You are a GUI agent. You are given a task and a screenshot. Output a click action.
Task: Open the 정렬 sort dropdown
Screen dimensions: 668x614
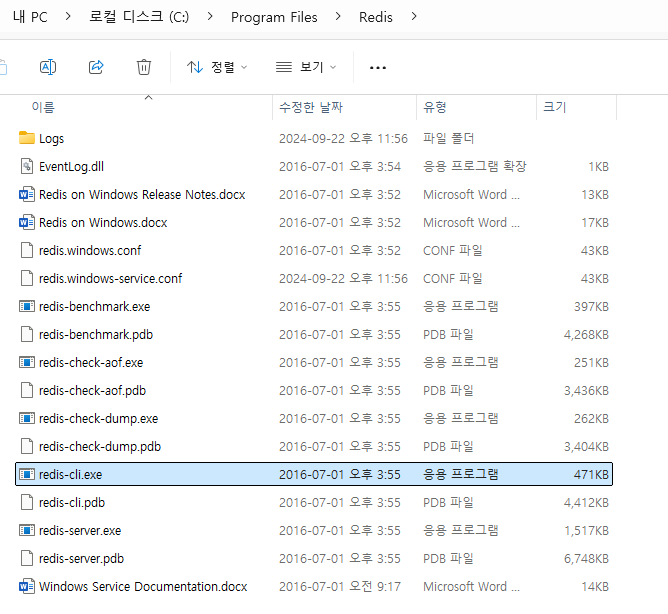click(x=217, y=67)
